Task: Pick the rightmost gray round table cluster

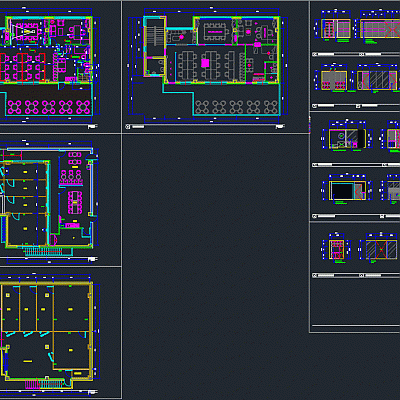Action: (271, 107)
